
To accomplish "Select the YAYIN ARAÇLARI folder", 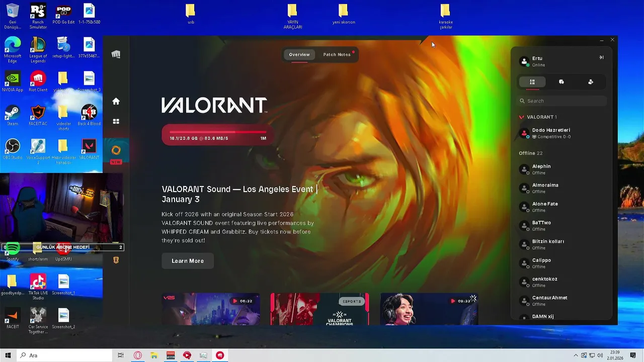I will (x=293, y=17).
